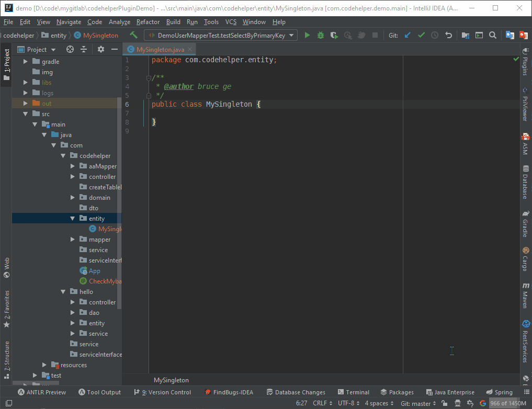
Task: Open the Refactor menu
Action: click(148, 22)
